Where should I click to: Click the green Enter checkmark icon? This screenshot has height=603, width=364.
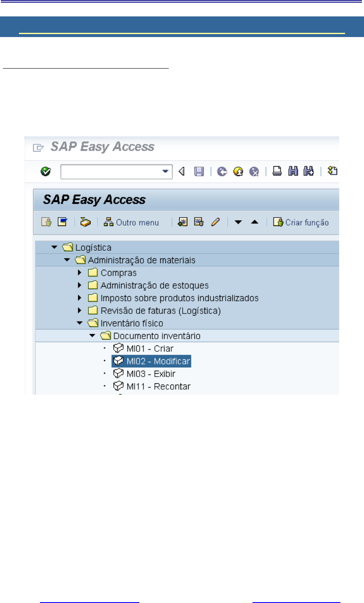click(x=45, y=171)
